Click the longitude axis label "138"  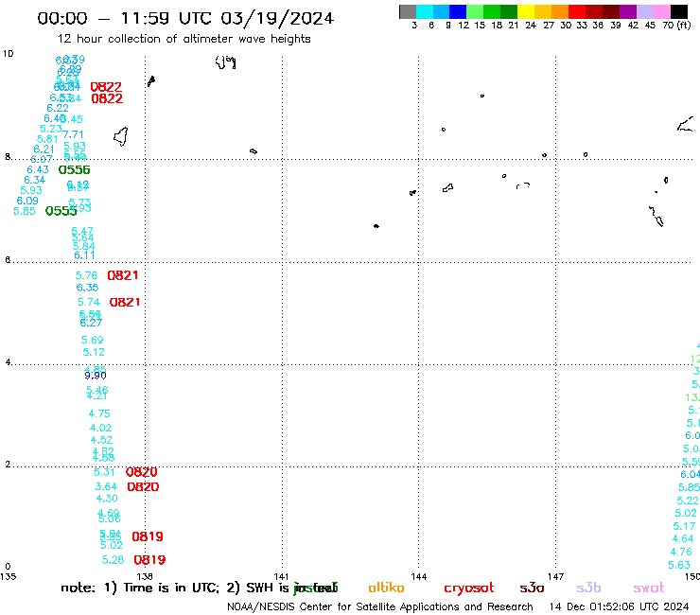point(145,577)
